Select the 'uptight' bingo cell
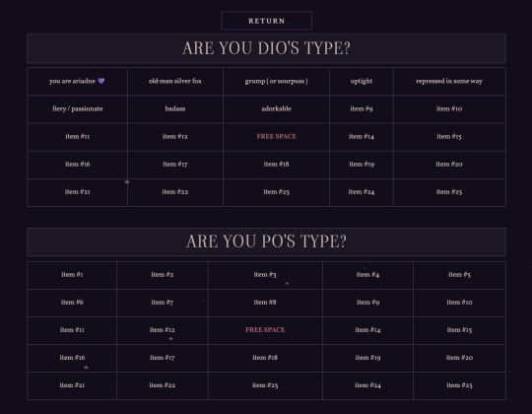 362,81
